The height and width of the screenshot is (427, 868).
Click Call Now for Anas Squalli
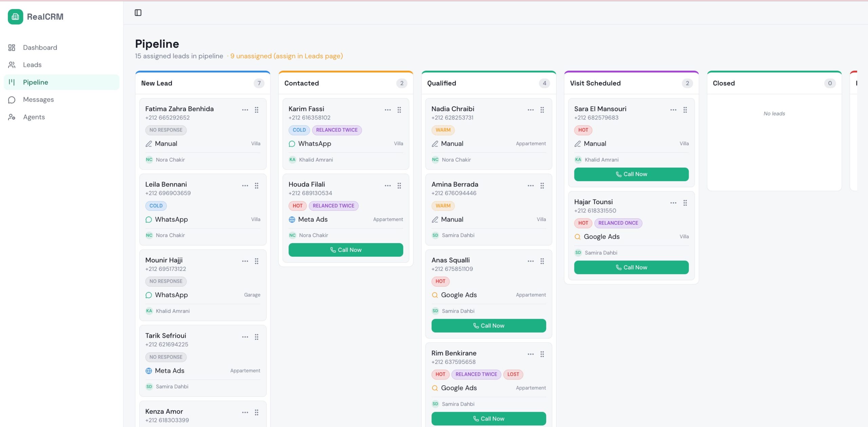[x=489, y=326]
